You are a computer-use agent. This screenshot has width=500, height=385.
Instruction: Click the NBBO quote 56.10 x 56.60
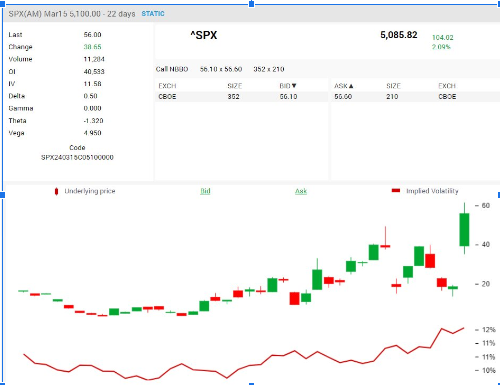click(x=221, y=69)
